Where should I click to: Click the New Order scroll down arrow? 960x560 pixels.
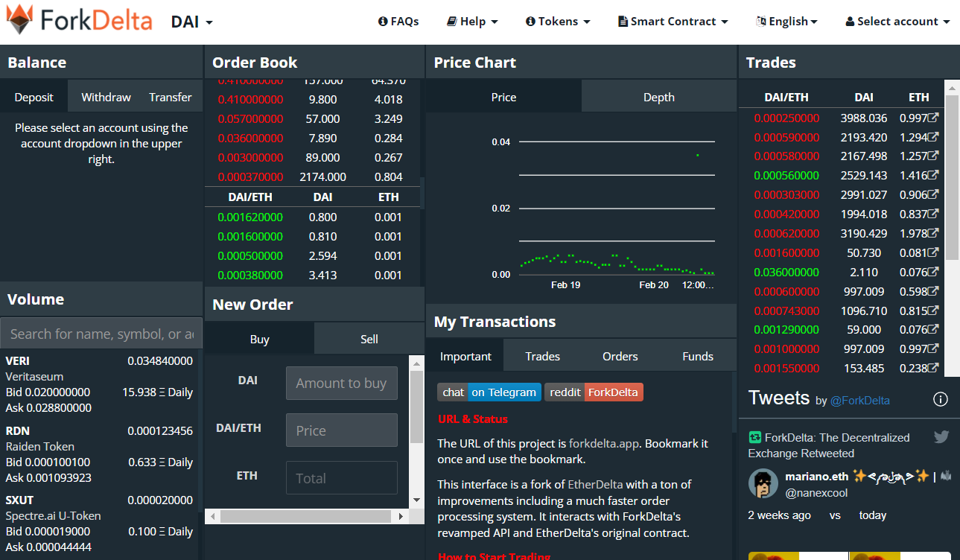click(x=416, y=500)
